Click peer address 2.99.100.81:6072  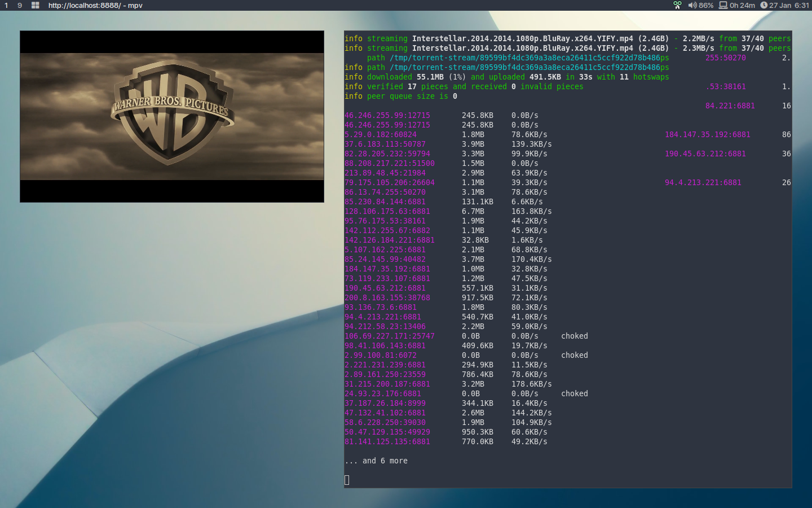pyautogui.click(x=381, y=355)
